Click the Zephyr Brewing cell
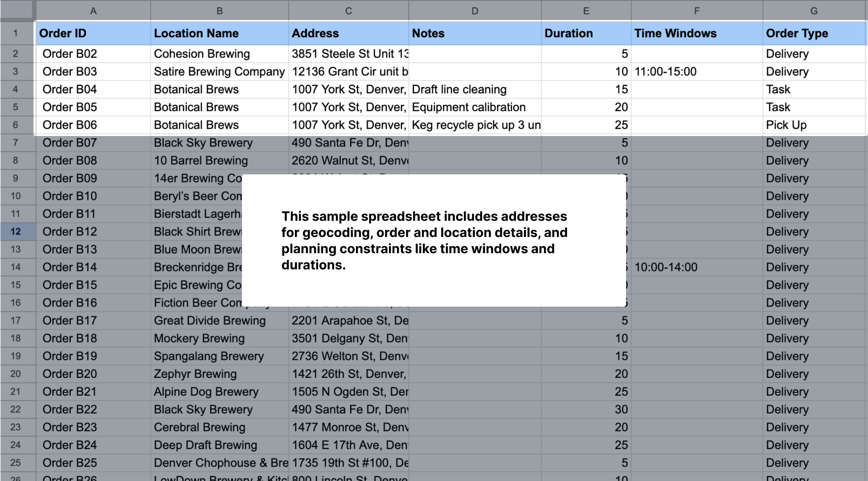The width and height of the screenshot is (868, 481). click(x=219, y=374)
